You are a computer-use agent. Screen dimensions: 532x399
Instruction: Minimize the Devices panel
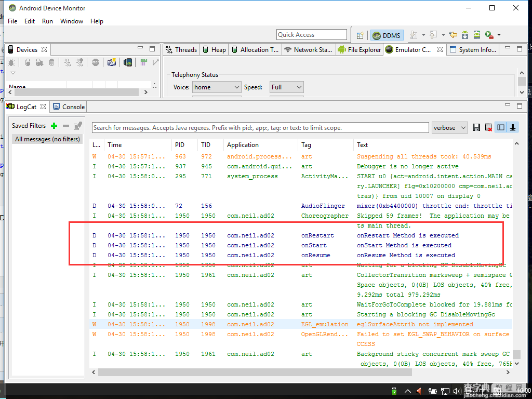[x=140, y=48]
